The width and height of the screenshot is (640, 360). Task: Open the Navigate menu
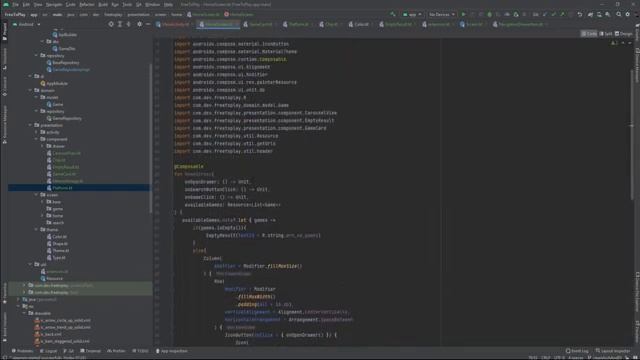(x=53, y=4)
